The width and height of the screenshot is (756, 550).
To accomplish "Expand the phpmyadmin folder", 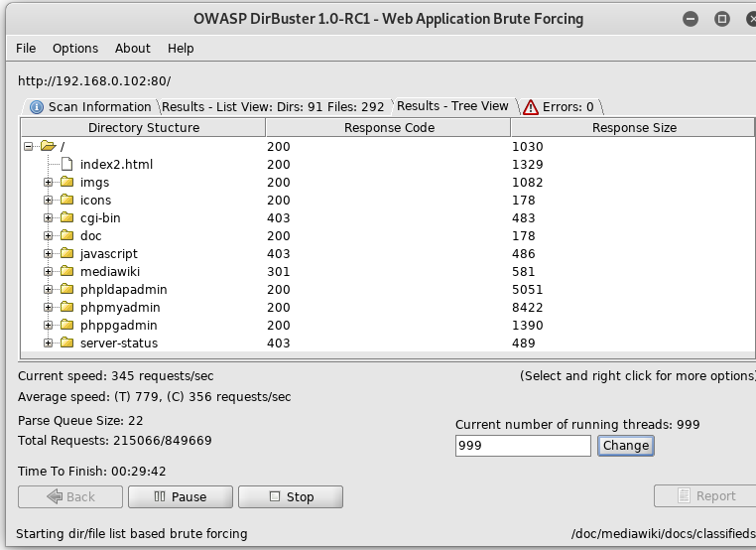I will (48, 307).
